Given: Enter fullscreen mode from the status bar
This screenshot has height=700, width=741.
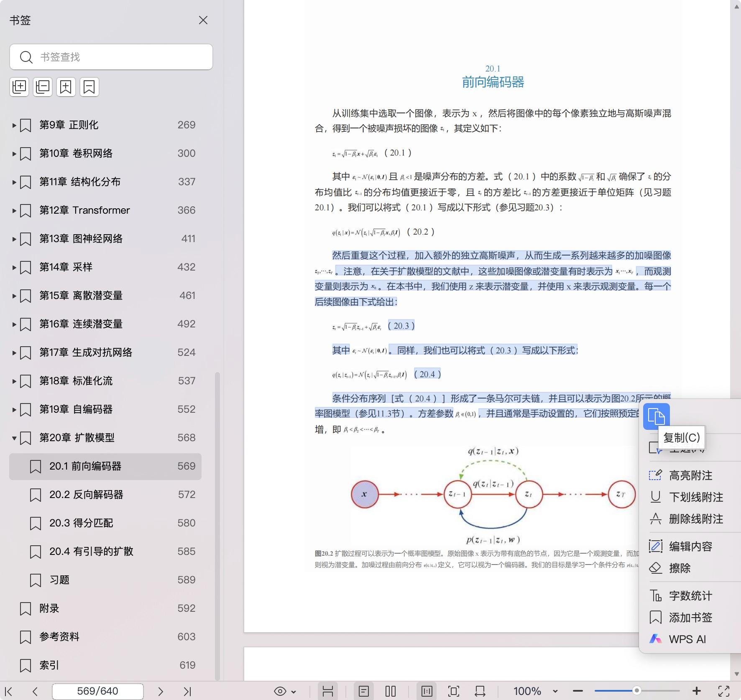Looking at the screenshot, I should click(x=724, y=691).
